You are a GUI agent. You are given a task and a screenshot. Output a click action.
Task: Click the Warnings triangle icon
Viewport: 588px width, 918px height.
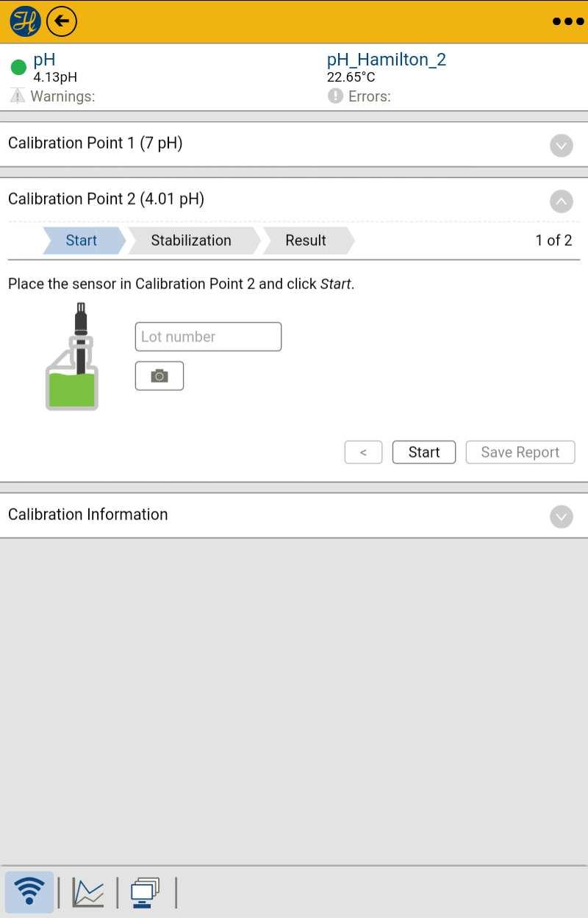click(x=18, y=96)
